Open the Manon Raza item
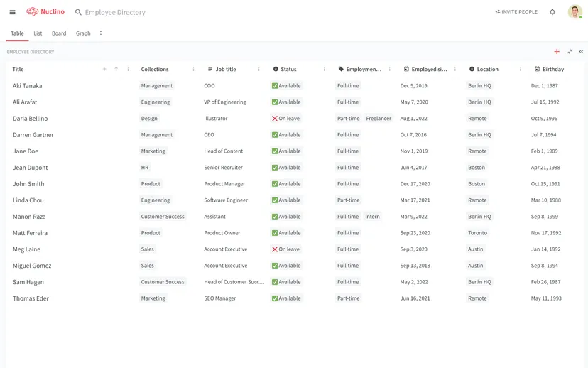The height and width of the screenshot is (368, 588). tap(29, 217)
